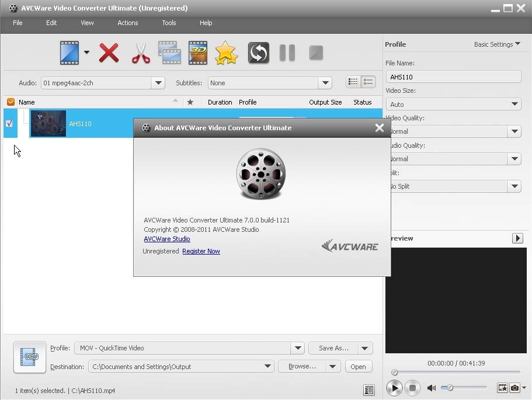The width and height of the screenshot is (532, 400).
Task: Open the Actions menu
Action: pos(127,23)
